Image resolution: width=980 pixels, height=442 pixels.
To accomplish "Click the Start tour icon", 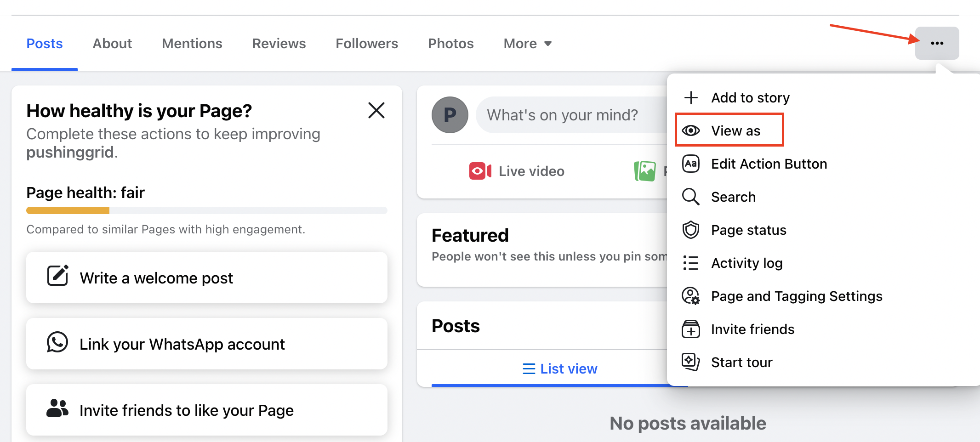I will [690, 362].
